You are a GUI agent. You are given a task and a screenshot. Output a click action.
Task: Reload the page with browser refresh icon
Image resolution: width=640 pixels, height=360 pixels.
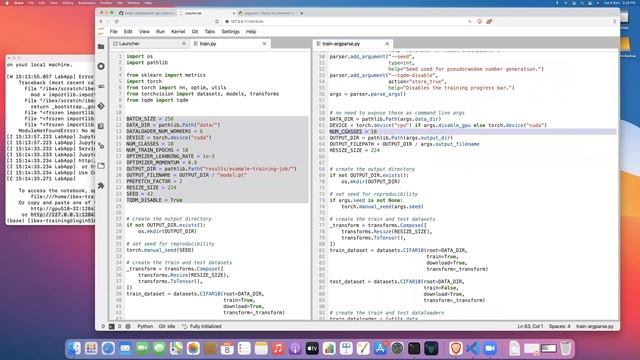pyautogui.click(x=117, y=21)
